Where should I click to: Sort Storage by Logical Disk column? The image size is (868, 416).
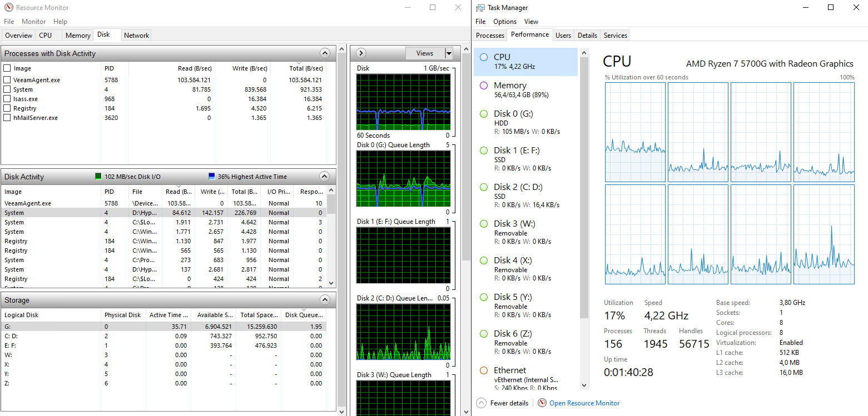point(51,315)
